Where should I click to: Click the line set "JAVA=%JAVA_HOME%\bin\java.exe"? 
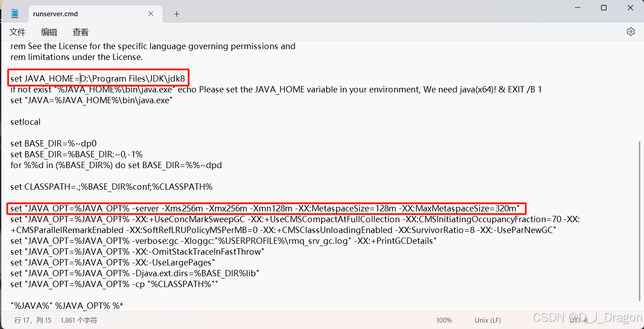tap(92, 101)
